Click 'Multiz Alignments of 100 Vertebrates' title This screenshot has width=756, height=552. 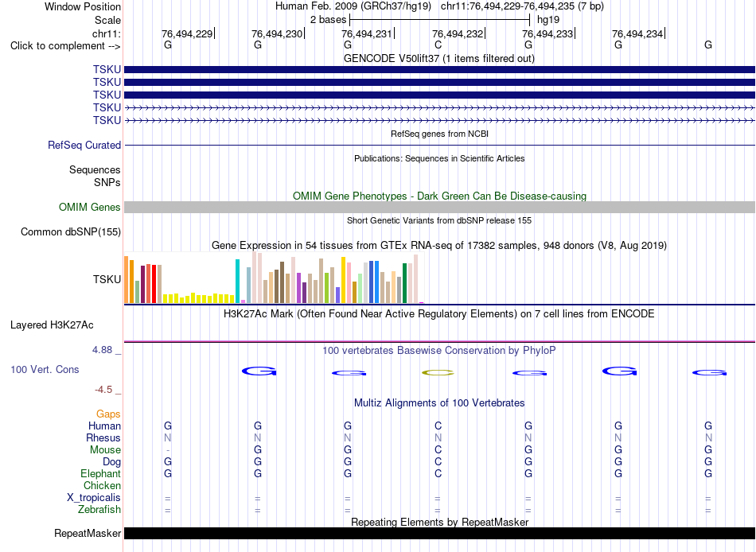(439, 402)
